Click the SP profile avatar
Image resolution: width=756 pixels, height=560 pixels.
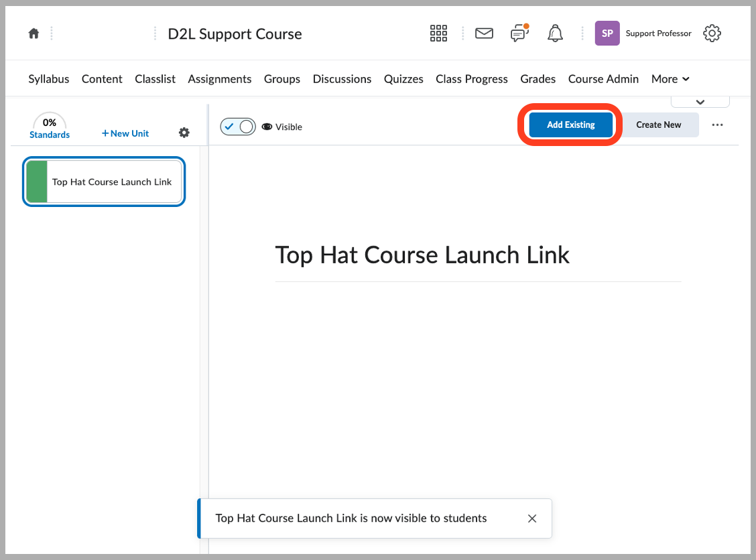click(x=607, y=33)
